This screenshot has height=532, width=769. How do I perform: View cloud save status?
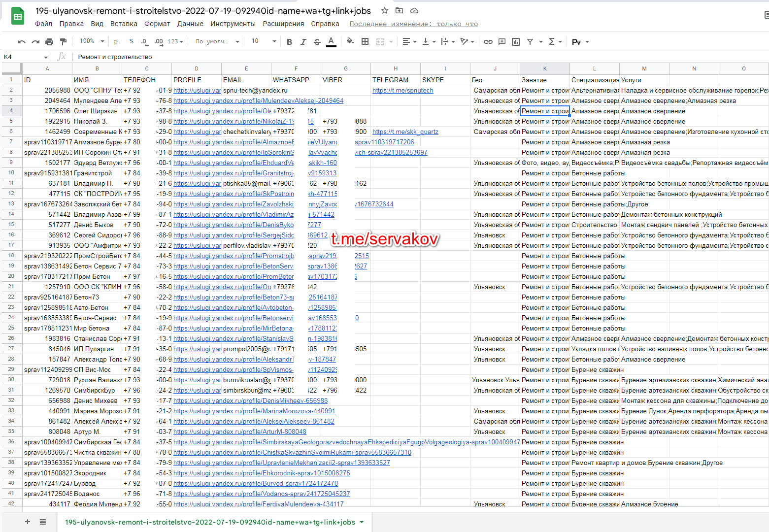[x=414, y=10]
